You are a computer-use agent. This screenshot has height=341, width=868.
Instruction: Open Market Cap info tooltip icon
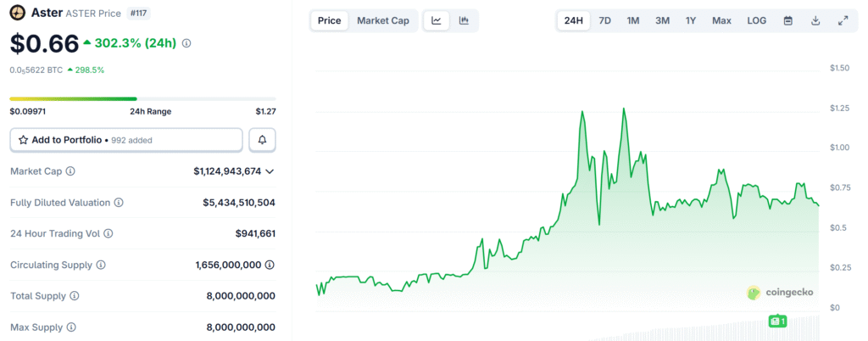70,171
